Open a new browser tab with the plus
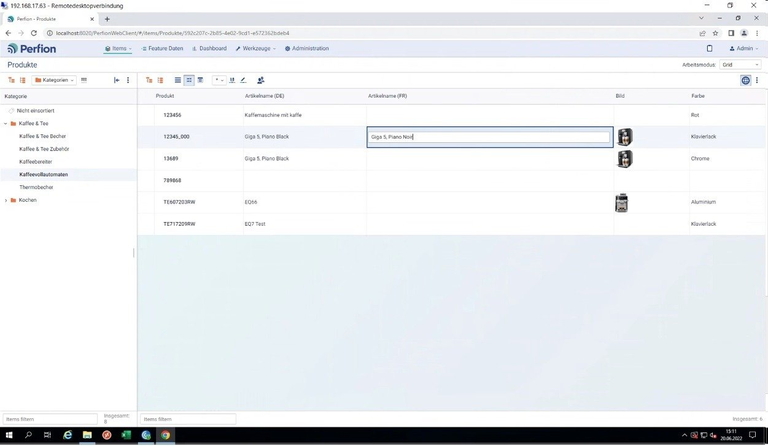 [107, 19]
